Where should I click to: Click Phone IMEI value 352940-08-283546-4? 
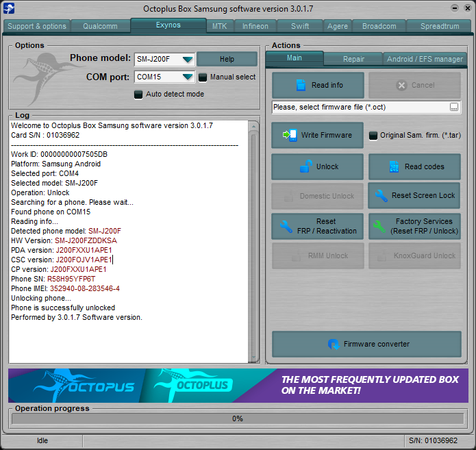coord(85,288)
